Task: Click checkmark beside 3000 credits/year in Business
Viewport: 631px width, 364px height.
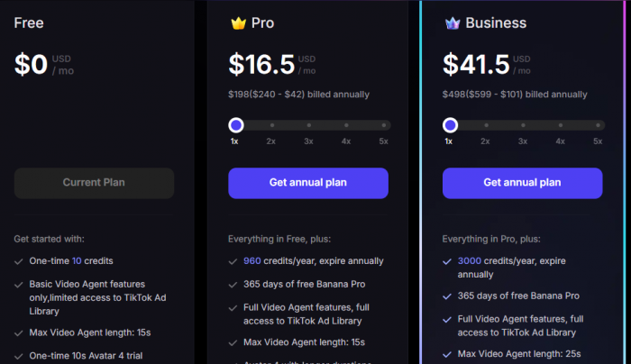Action: coord(447,261)
